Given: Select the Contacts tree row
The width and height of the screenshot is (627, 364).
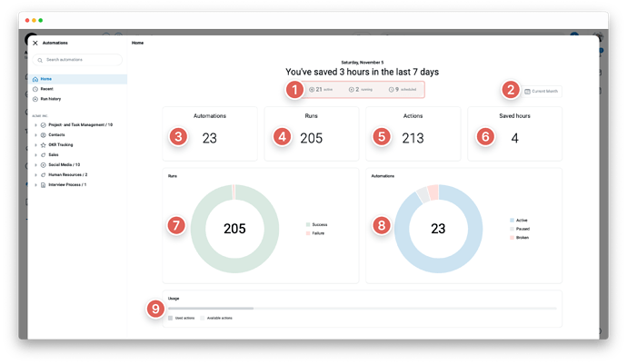Looking at the screenshot, I should (x=78, y=135).
